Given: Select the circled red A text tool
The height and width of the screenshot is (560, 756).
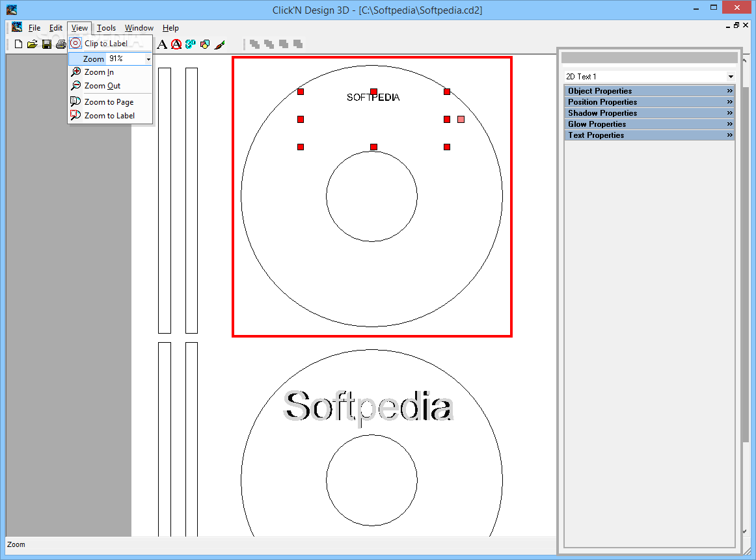Looking at the screenshot, I should point(176,44).
